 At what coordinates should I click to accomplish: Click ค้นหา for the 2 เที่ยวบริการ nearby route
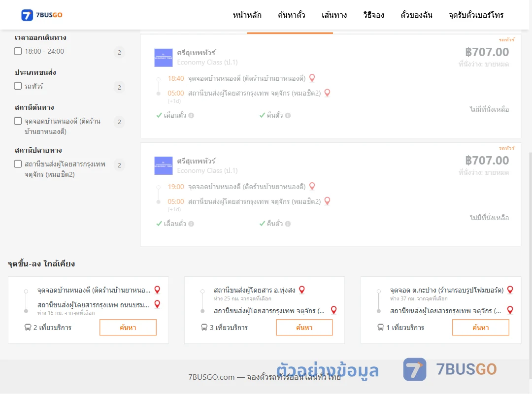128,328
